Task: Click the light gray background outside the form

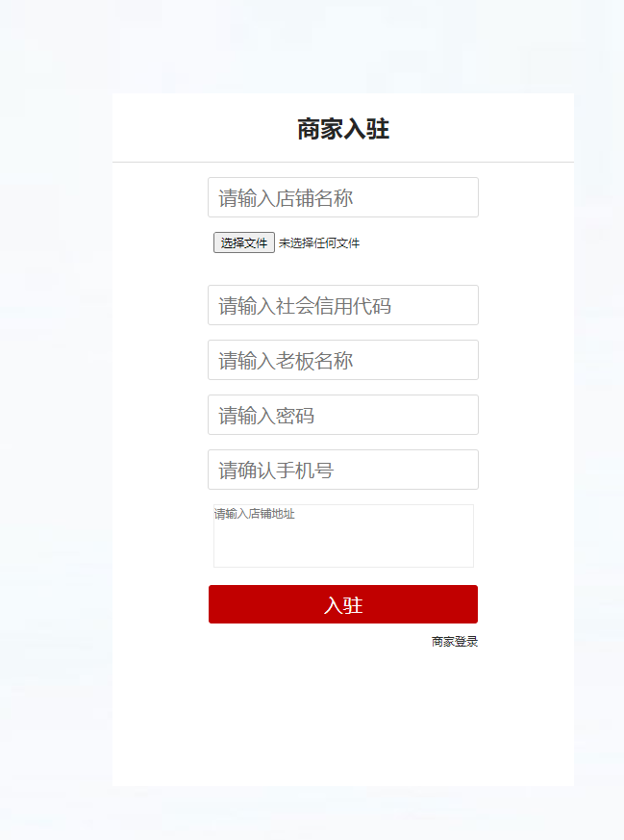Action: click(56, 428)
